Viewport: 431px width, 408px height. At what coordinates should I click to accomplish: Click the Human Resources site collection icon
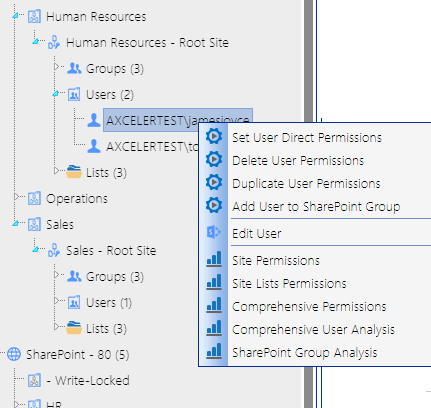[34, 16]
